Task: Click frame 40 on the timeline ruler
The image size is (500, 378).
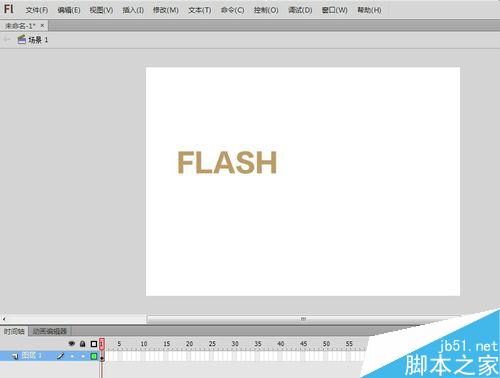Action: tap(281, 344)
